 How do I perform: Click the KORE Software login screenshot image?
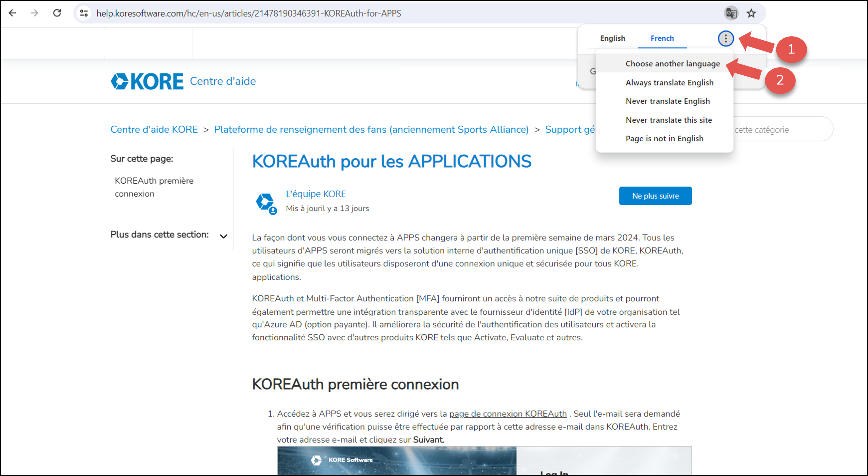(484, 461)
